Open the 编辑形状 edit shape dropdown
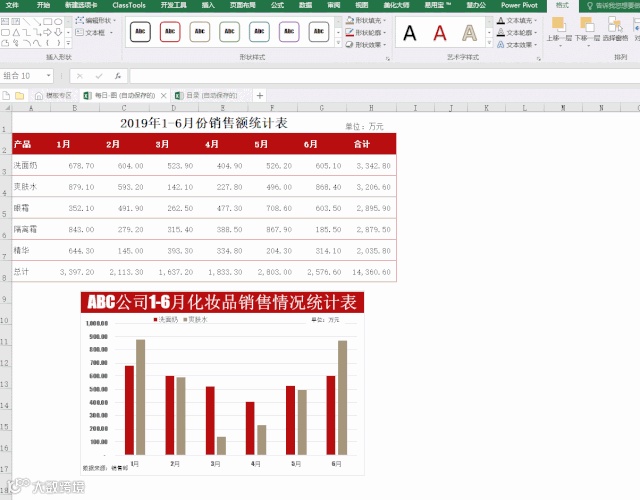640x500 pixels. [x=96, y=20]
